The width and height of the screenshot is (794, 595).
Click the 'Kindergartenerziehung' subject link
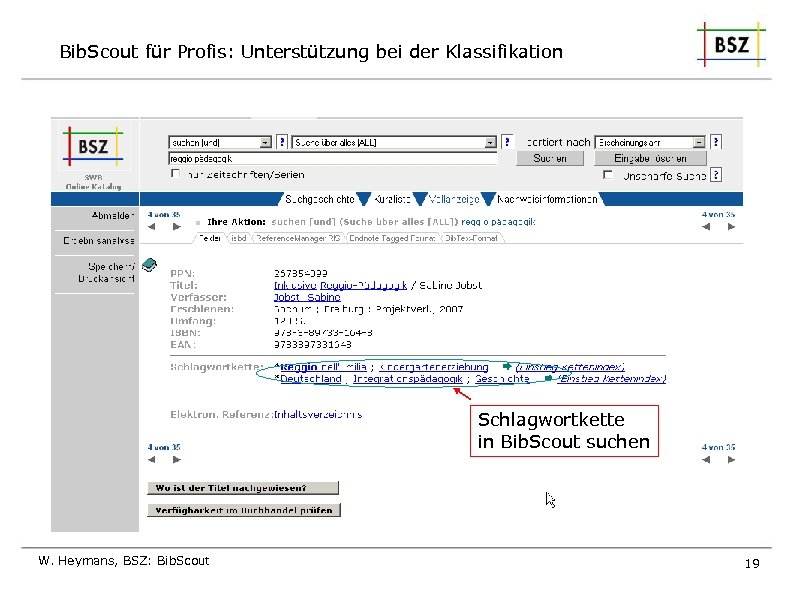tap(434, 367)
